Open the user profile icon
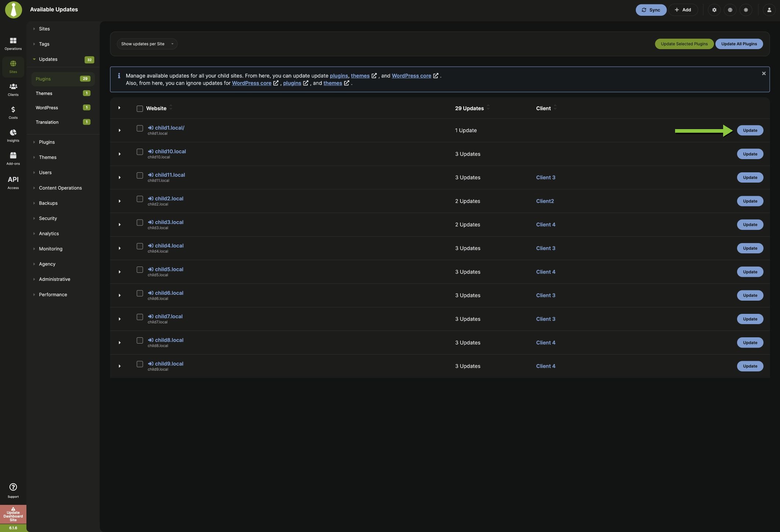 tap(769, 10)
